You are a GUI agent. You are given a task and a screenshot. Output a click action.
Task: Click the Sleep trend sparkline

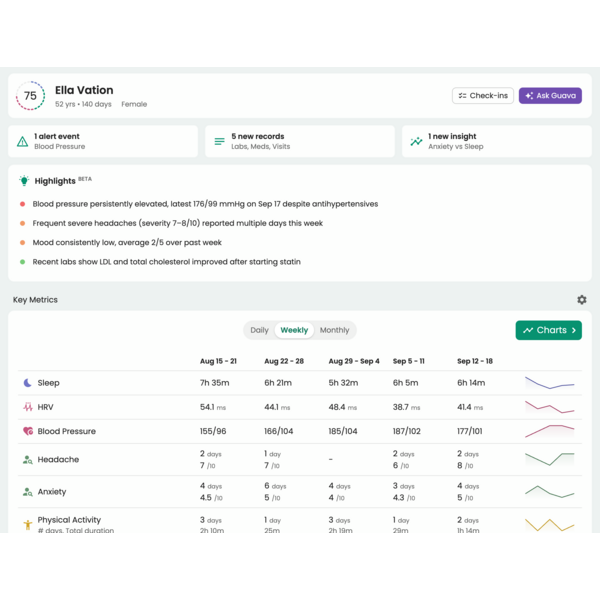[550, 383]
